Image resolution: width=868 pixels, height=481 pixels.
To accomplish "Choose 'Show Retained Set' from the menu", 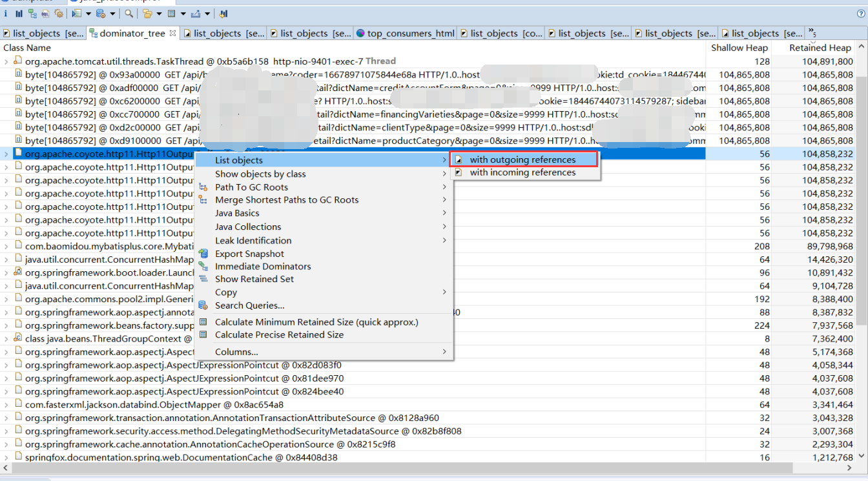I will [x=323, y=279].
